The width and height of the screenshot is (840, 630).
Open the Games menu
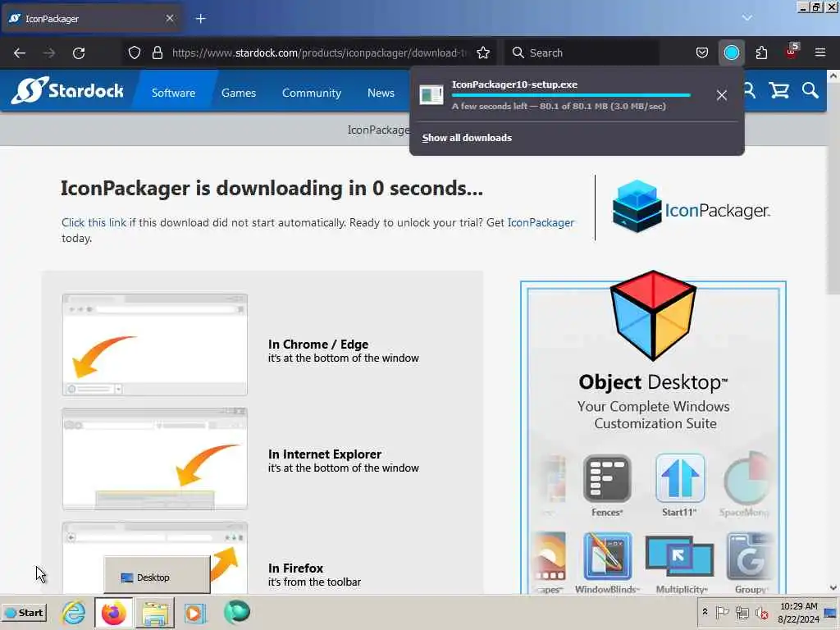239,93
